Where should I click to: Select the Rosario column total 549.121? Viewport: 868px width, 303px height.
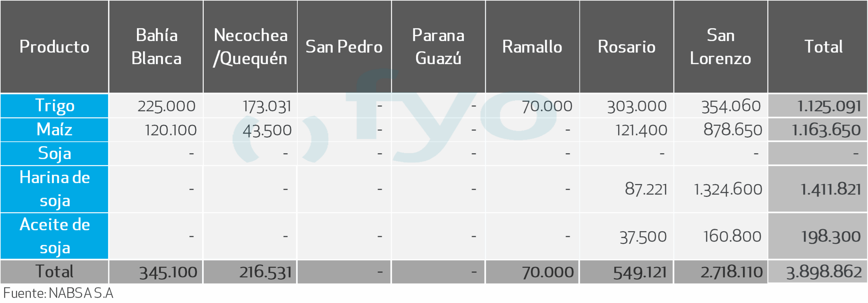639,272
